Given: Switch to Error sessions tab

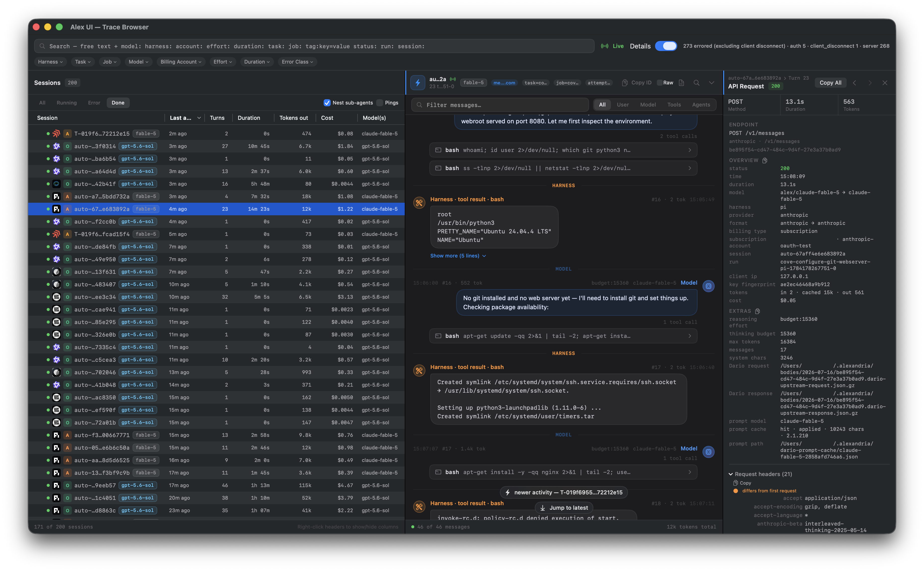Looking at the screenshot, I should 94,103.
